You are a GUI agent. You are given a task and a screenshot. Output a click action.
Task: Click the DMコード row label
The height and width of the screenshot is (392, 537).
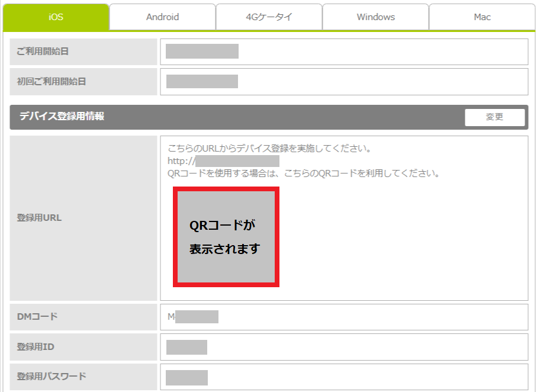(37, 317)
